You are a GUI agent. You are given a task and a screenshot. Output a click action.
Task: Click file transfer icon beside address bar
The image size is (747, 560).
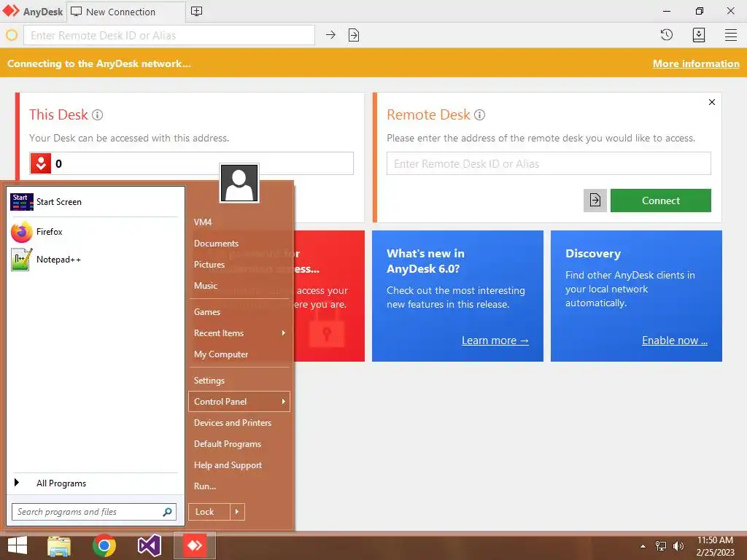(x=354, y=35)
